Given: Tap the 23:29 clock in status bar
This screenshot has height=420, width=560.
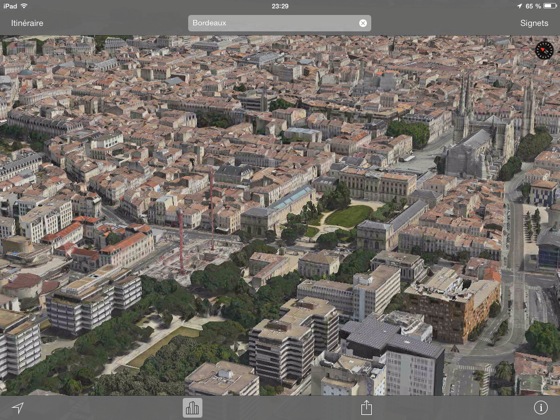Looking at the screenshot, I should point(280,6).
